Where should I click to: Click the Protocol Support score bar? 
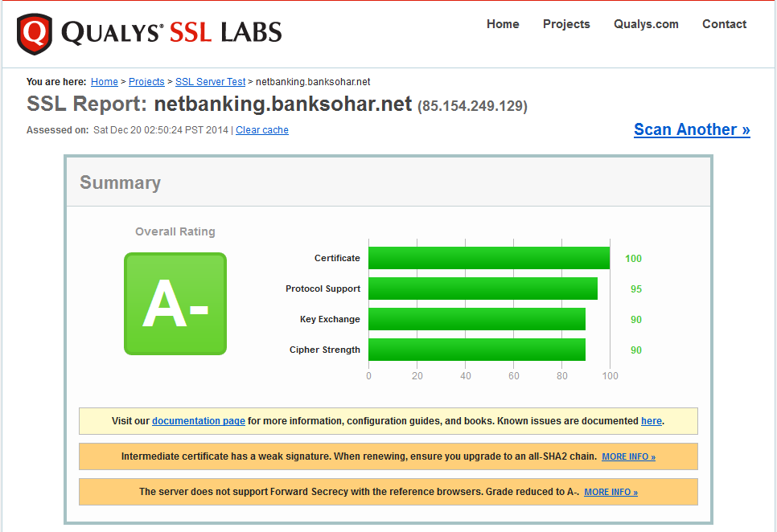point(483,289)
